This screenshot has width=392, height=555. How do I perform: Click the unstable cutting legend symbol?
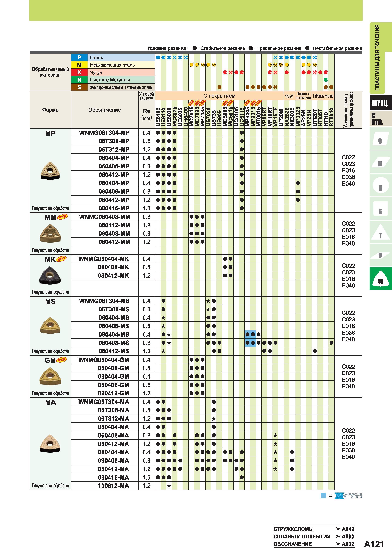coord(307,48)
